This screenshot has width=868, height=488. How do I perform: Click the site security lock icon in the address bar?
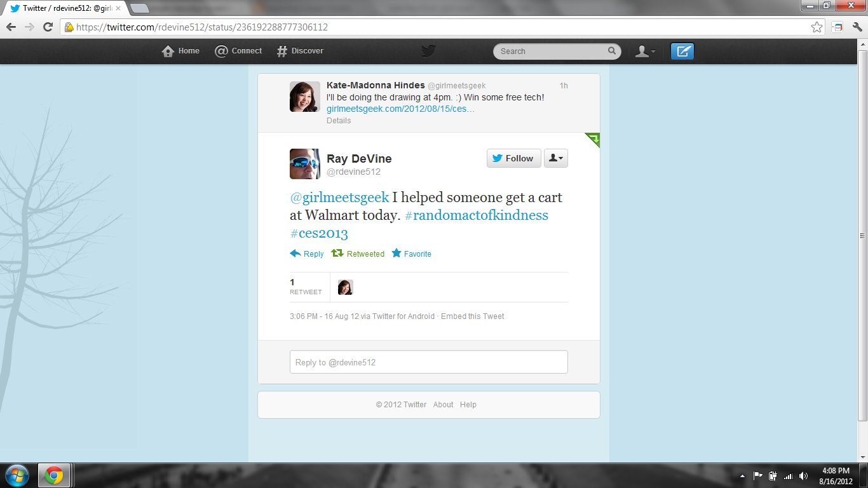click(69, 27)
